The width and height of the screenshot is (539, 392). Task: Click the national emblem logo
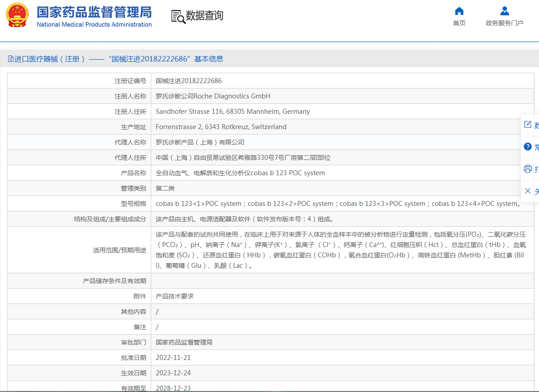pos(17,15)
